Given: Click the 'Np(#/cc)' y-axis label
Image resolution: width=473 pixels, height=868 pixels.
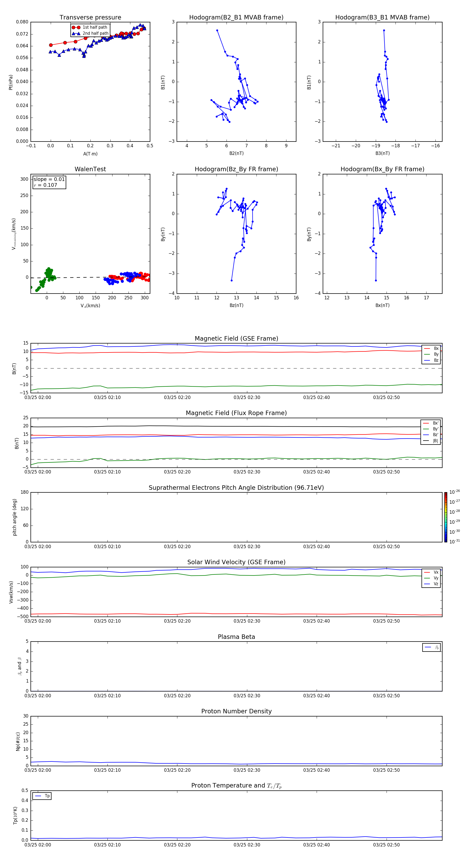Looking at the screenshot, I should coord(18,741).
